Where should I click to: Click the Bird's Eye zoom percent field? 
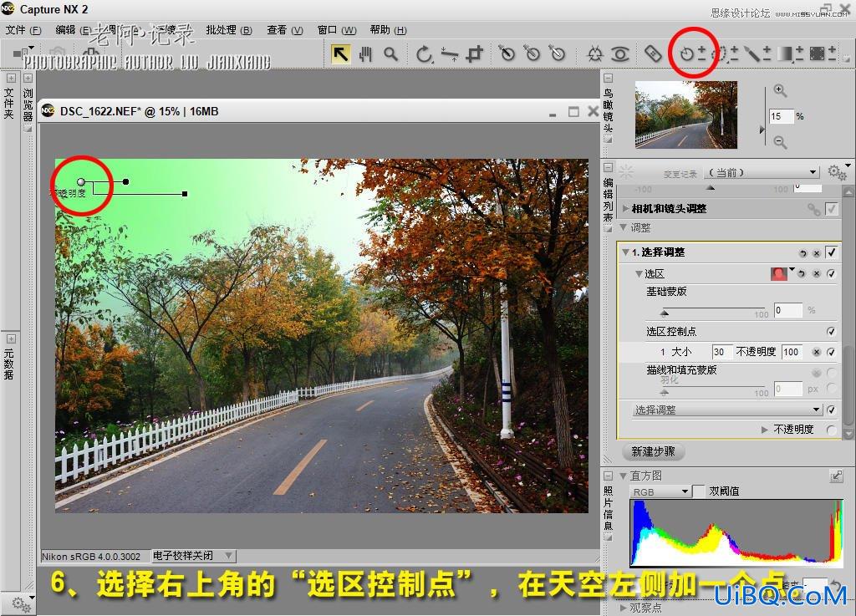(x=782, y=116)
